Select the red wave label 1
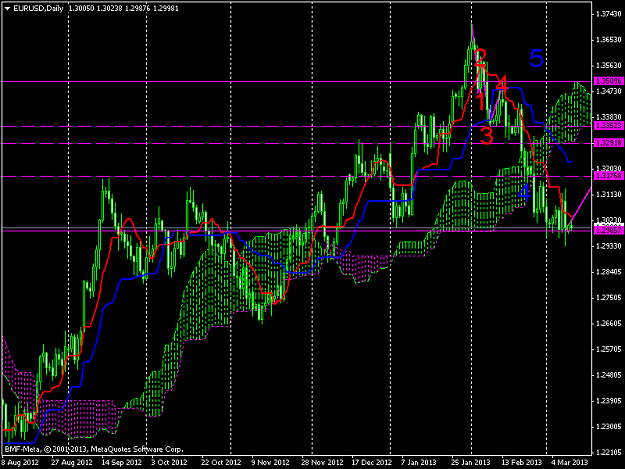The width and height of the screenshot is (625, 469). coord(481,102)
